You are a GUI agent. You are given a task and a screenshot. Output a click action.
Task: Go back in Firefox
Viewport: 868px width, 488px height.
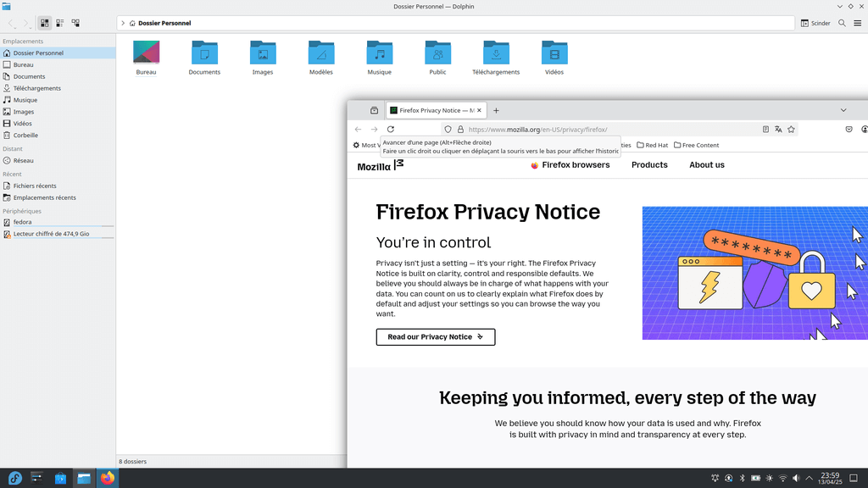pos(359,130)
